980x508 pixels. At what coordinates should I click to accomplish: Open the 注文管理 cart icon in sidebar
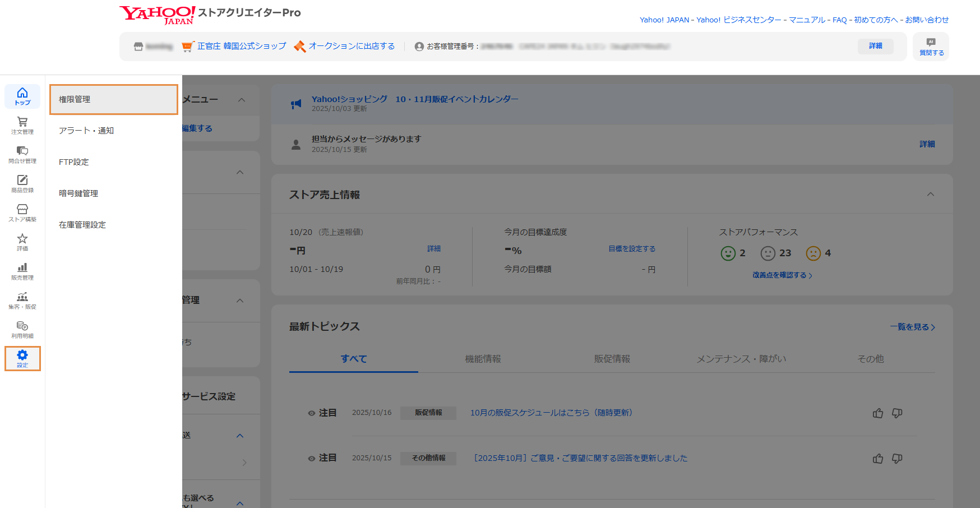[22, 125]
